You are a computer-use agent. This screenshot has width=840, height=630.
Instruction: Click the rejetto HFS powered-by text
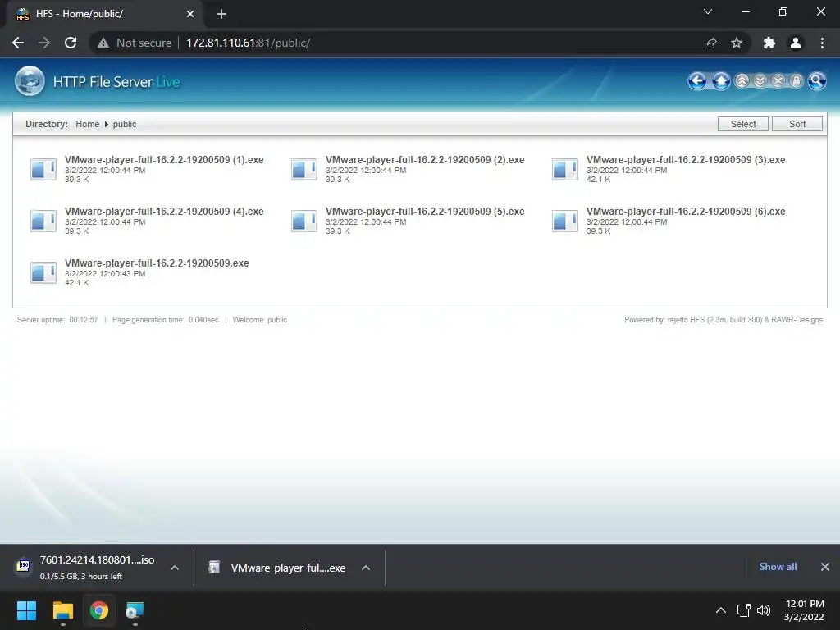point(724,320)
